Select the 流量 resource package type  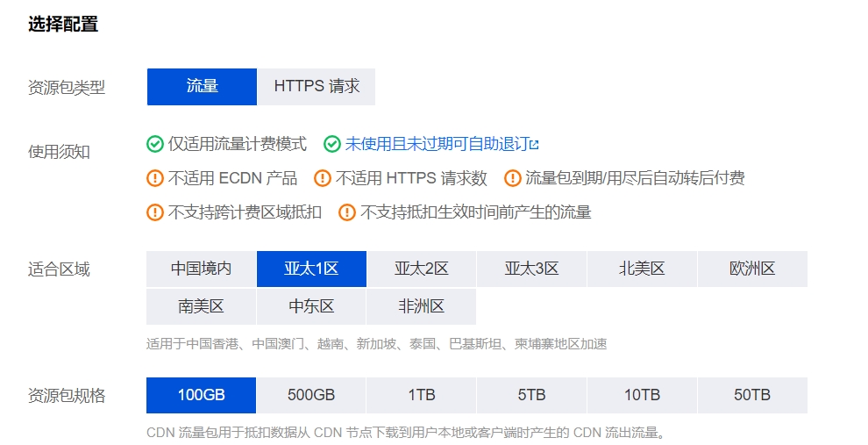click(202, 87)
